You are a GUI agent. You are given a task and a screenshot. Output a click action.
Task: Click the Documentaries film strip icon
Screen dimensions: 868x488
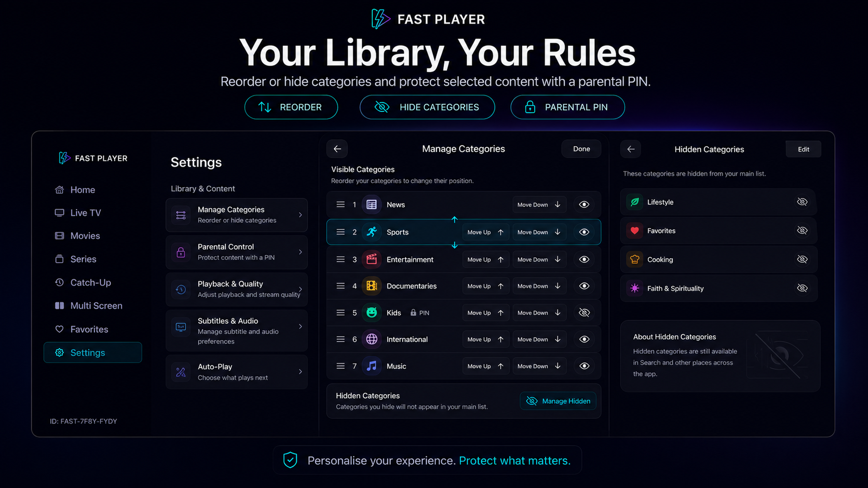pyautogui.click(x=371, y=286)
